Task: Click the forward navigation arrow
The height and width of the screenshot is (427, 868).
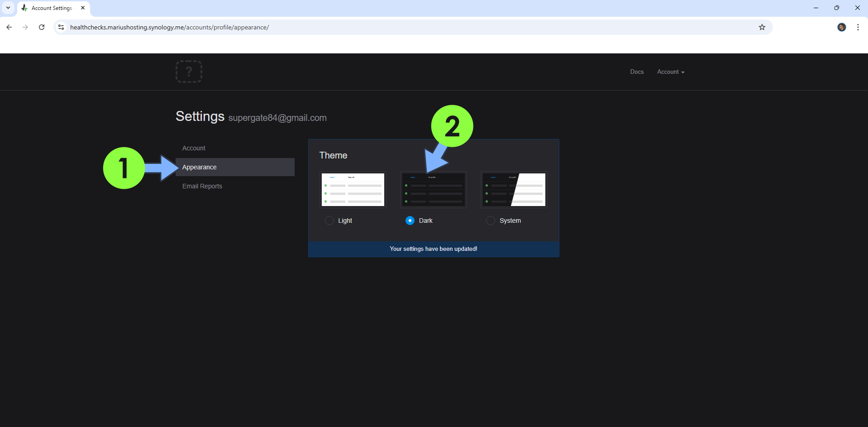Action: coord(25,27)
